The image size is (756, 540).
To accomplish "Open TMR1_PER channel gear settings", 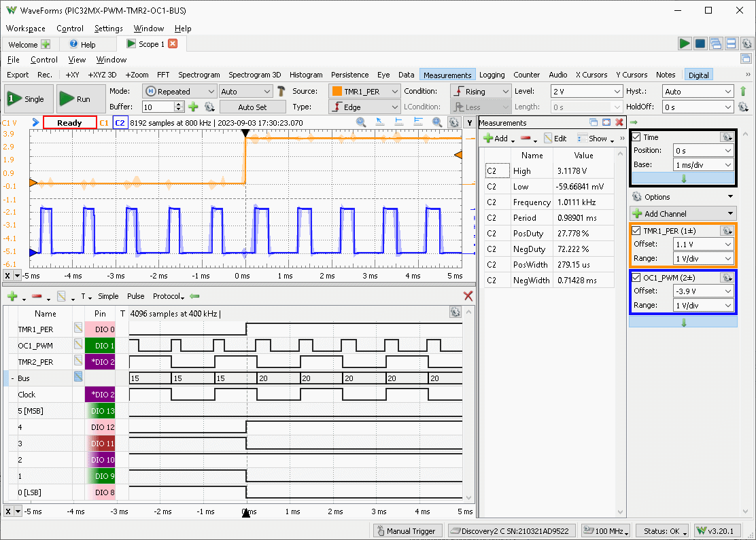I will coord(727,230).
